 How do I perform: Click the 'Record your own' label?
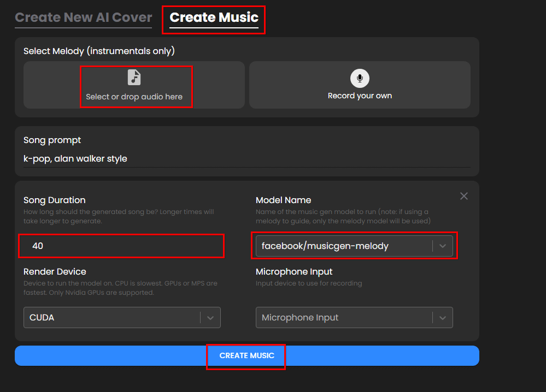(x=360, y=96)
